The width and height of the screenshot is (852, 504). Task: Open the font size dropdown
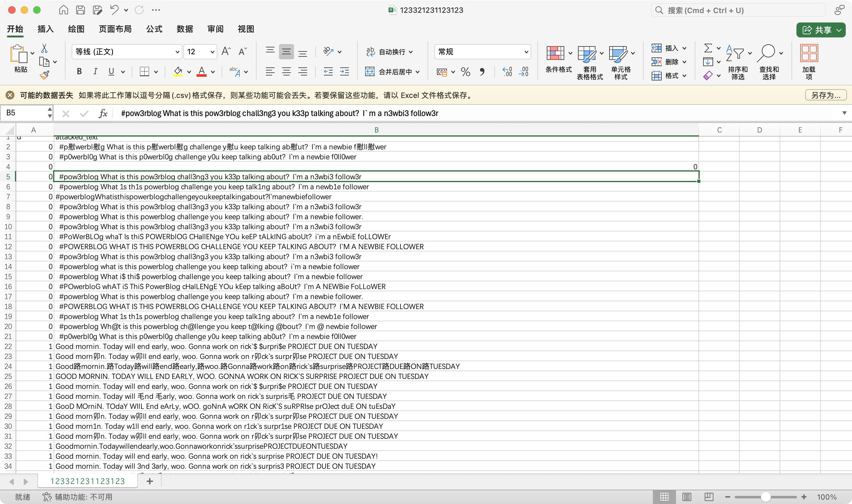(212, 52)
